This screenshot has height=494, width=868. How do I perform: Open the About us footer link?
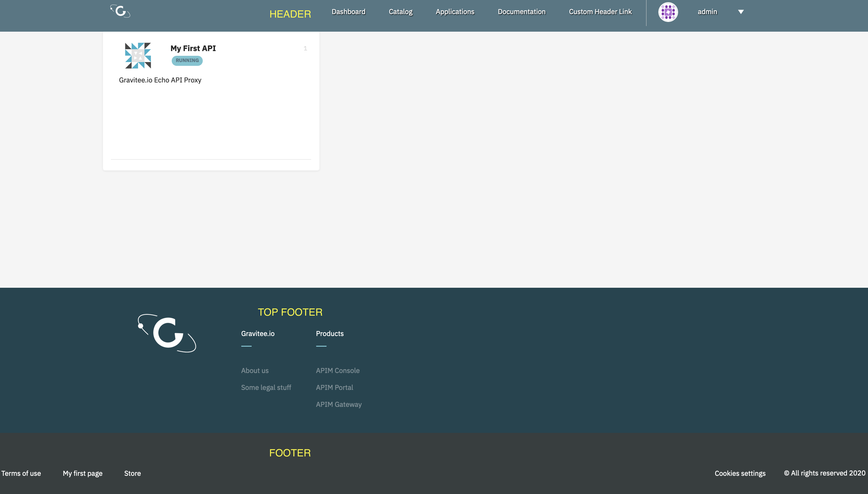point(255,370)
